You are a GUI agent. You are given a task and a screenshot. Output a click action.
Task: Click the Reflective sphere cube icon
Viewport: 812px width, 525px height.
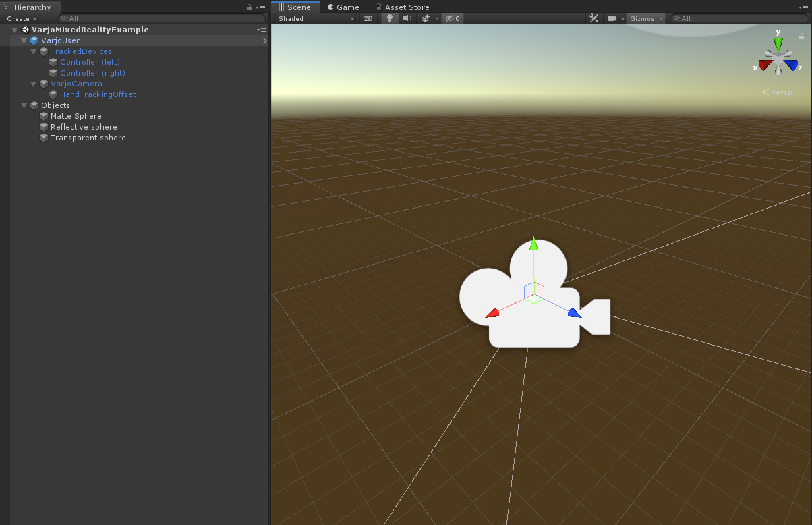(44, 127)
